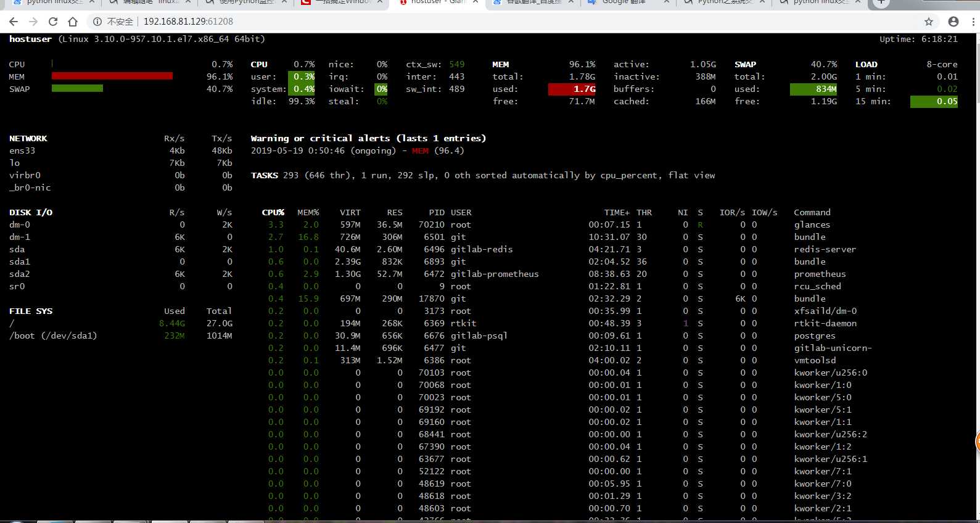Open the Chrome profile avatar icon

point(953,22)
